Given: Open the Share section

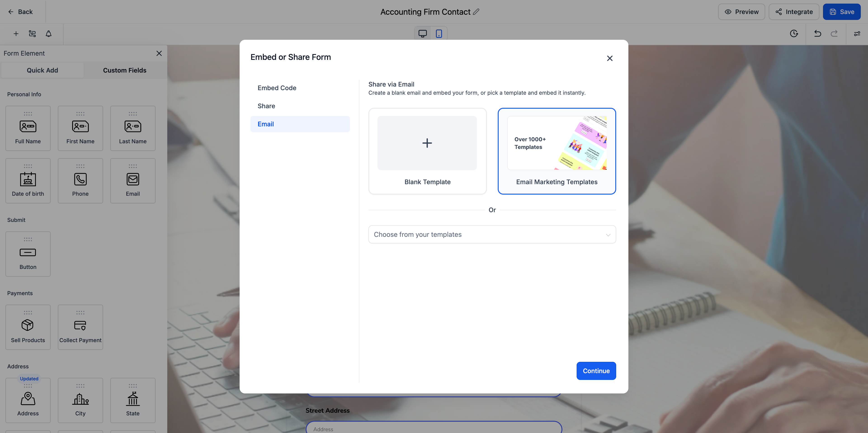Looking at the screenshot, I should pyautogui.click(x=300, y=106).
